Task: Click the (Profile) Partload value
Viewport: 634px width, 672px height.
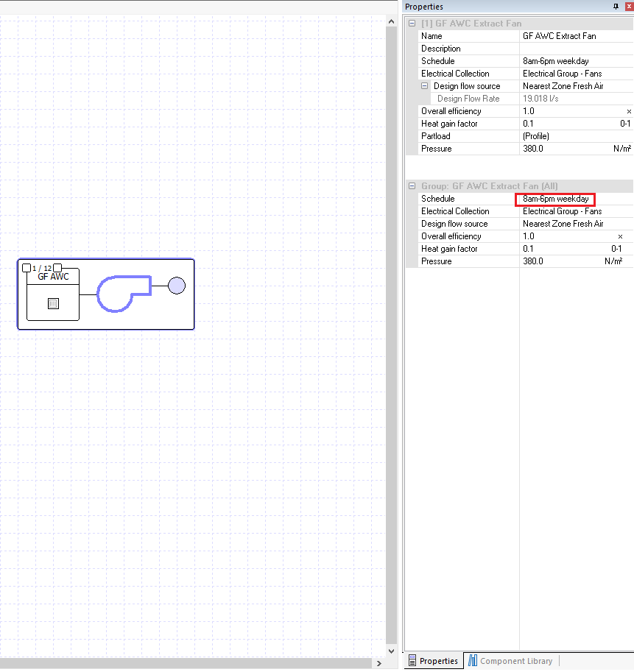Action: (535, 136)
